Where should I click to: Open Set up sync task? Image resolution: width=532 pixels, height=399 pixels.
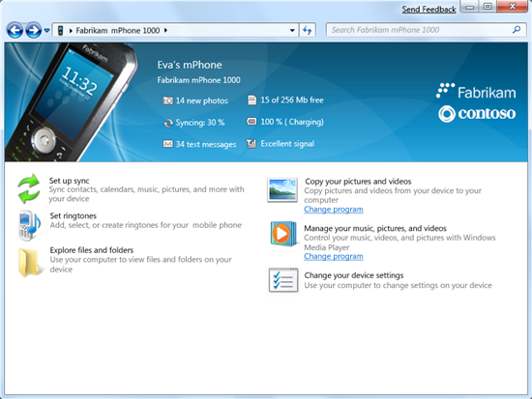[x=70, y=181]
